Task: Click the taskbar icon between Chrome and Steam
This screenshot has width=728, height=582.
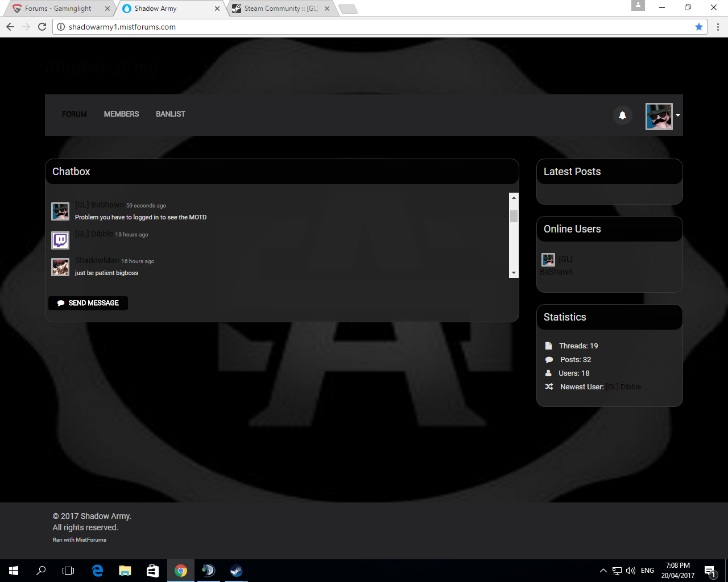Action: [x=209, y=571]
